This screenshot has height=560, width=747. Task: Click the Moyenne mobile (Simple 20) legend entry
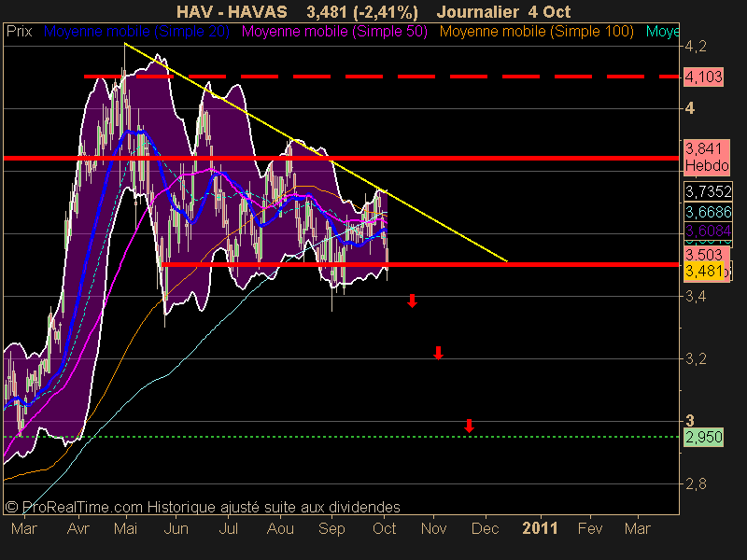click(136, 32)
